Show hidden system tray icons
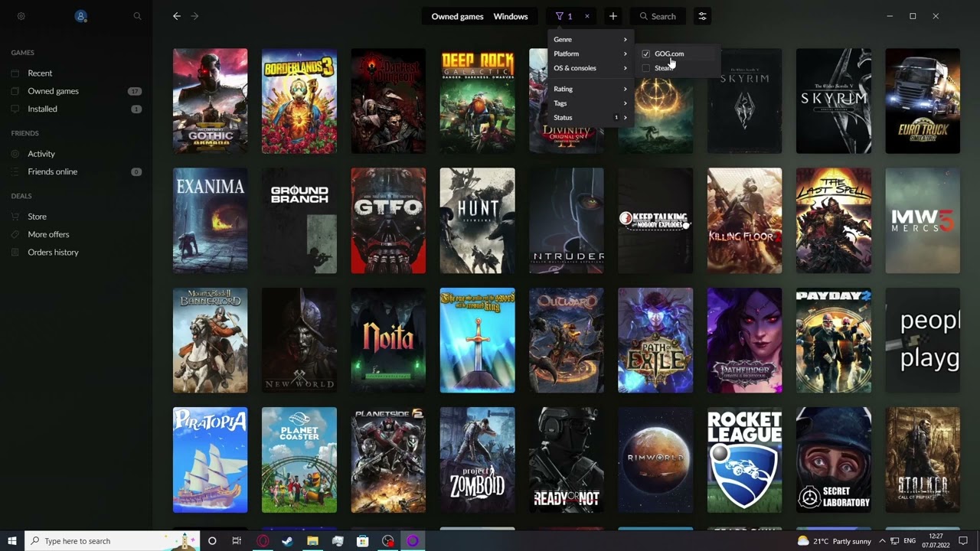Screen dimensions: 980x551 coord(882,541)
